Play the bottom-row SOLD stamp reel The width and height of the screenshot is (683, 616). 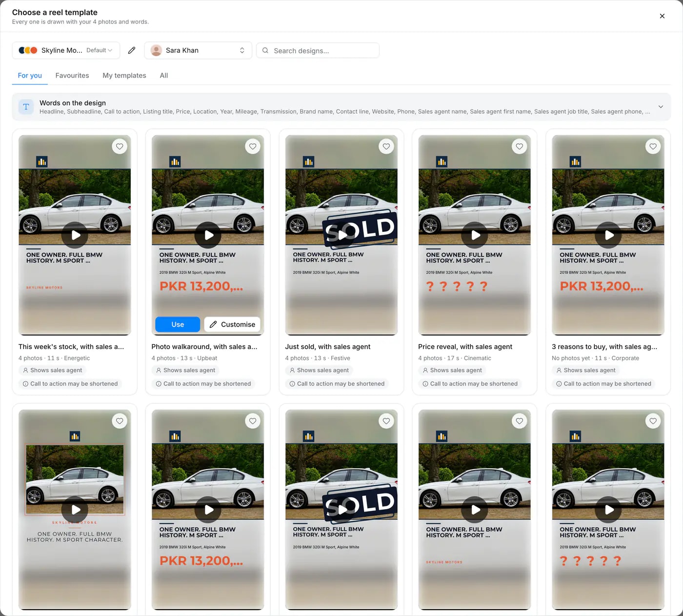(x=341, y=510)
